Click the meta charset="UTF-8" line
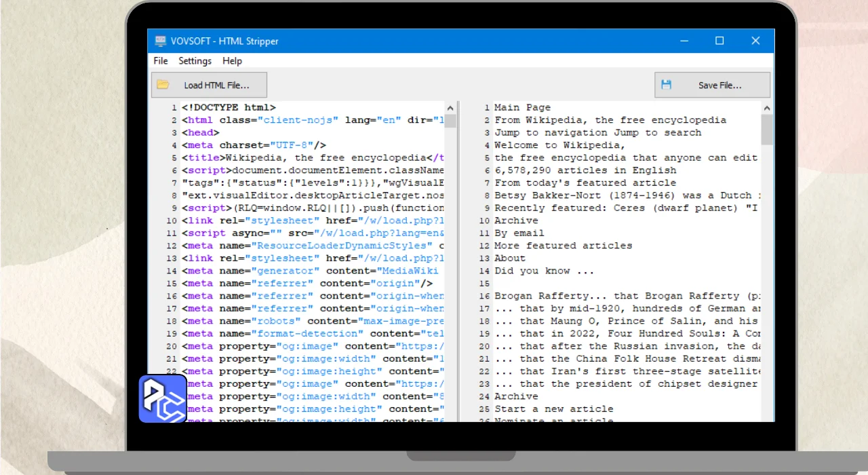Image resolution: width=868 pixels, height=475 pixels. tap(254, 145)
